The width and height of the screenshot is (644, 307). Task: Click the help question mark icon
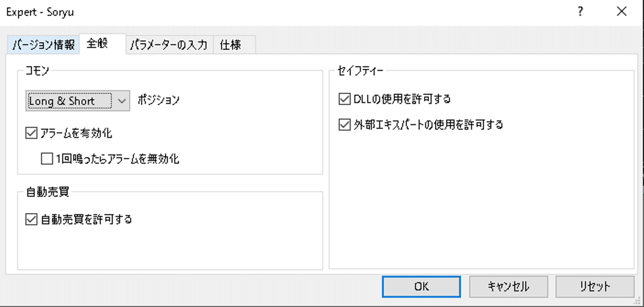pos(580,12)
